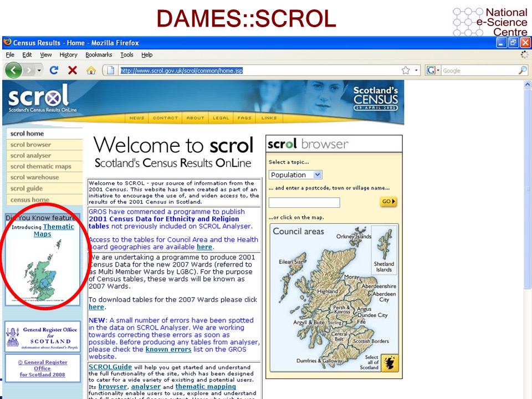
Task: Open the history dropdown next to forward arrow
Action: tap(39, 70)
